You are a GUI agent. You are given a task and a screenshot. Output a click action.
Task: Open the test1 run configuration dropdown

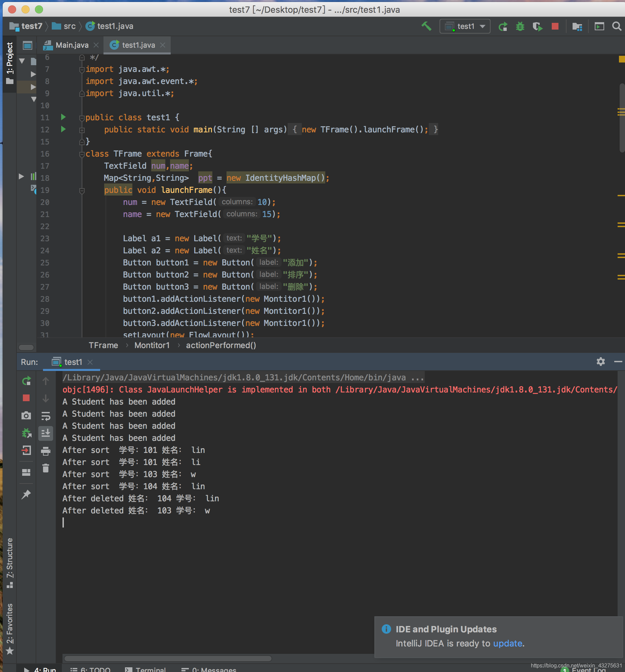pos(464,26)
